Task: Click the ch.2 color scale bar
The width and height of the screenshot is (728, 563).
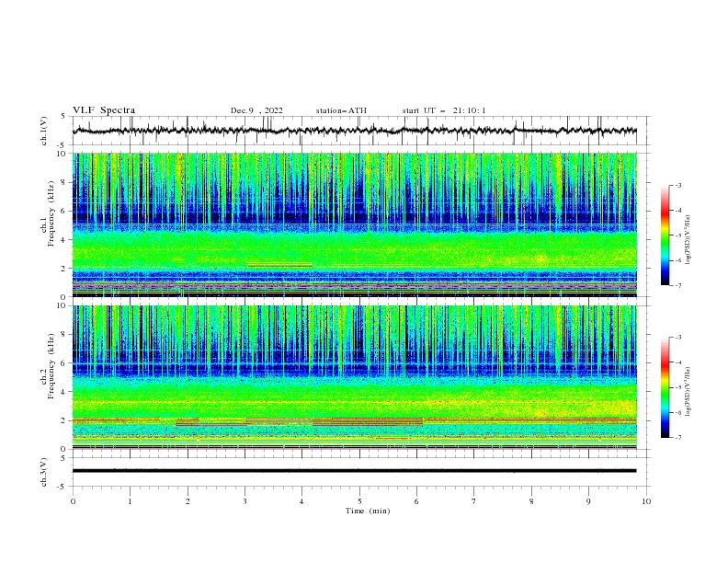Action: (x=665, y=387)
